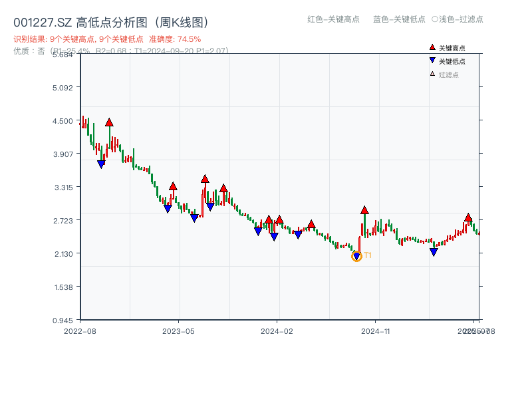Click the red high marker above the 2024-11 spike
This screenshot has height=399, width=532.
364,210
